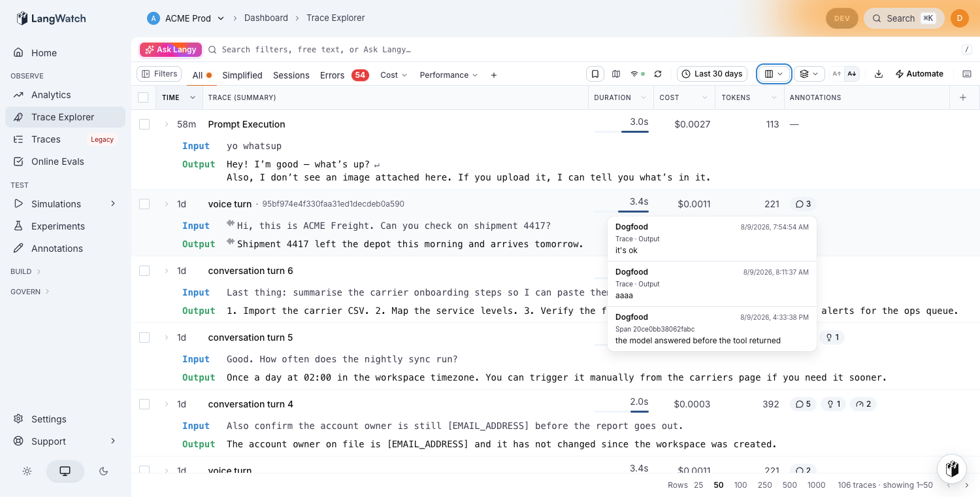Open the TIME column sort menu
This screenshot has height=497, width=980.
pos(193,97)
